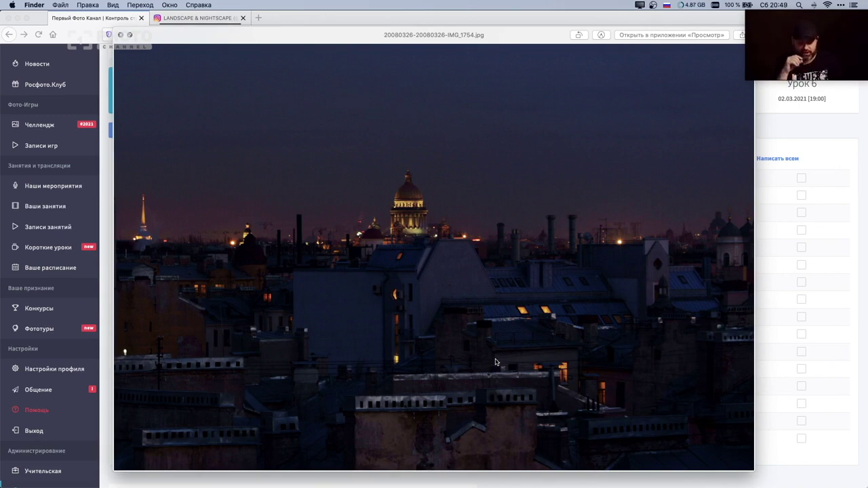Tick the first checkbox under Написать всем

[801, 178]
